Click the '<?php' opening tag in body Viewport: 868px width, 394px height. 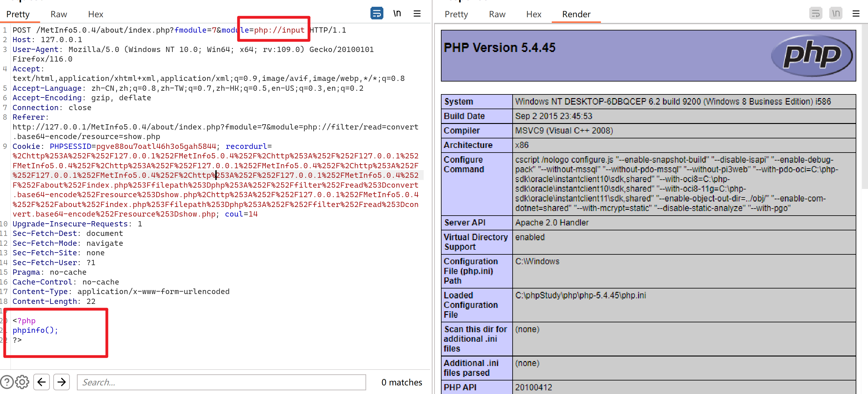tap(24, 320)
